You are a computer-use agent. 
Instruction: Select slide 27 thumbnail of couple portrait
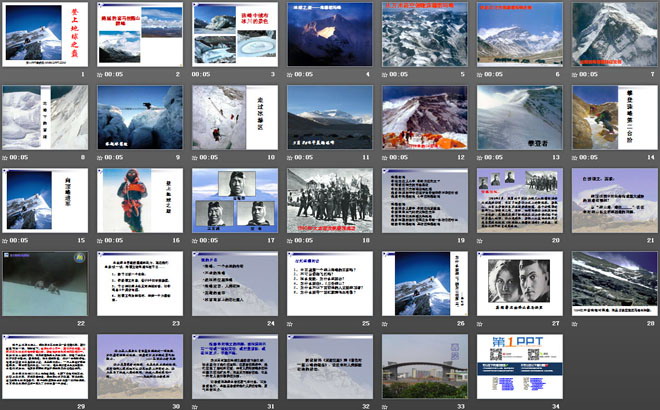point(520,284)
